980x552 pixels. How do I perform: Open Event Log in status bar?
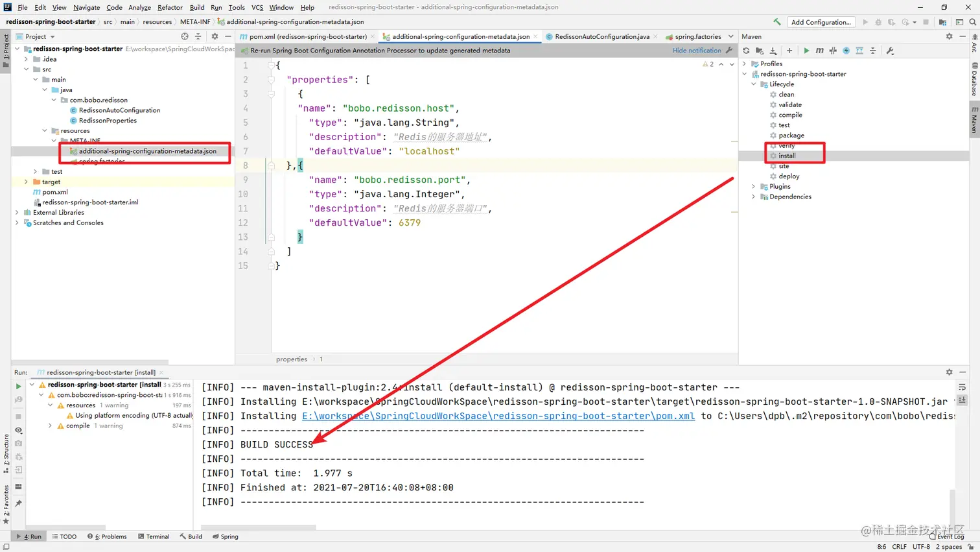947,536
